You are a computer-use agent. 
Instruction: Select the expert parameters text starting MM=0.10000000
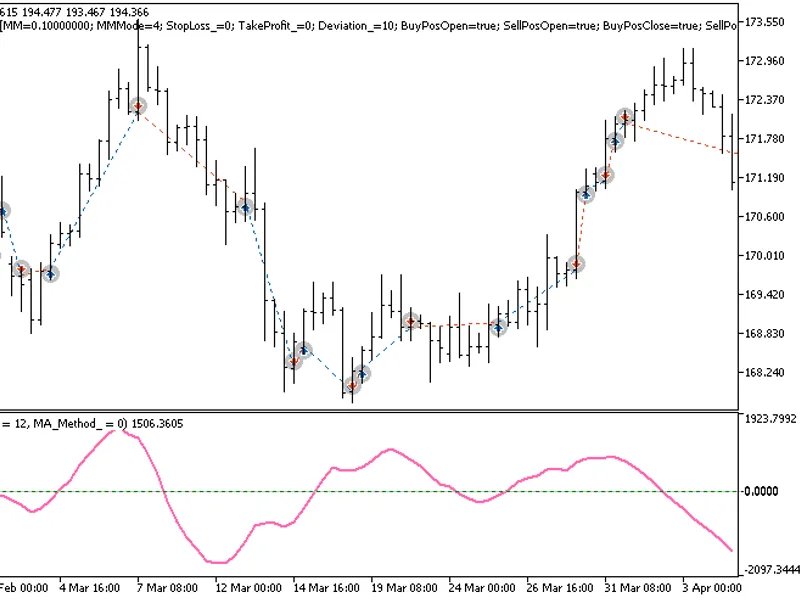368,26
